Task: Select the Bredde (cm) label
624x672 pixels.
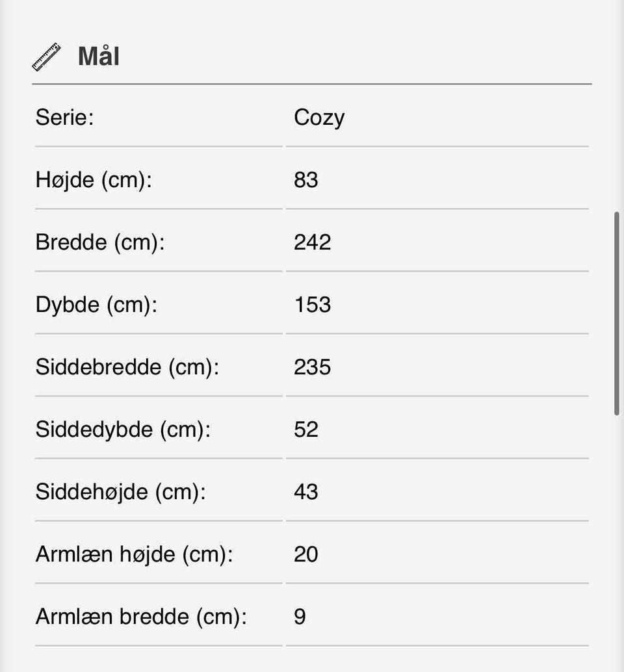Action: pyautogui.click(x=99, y=242)
